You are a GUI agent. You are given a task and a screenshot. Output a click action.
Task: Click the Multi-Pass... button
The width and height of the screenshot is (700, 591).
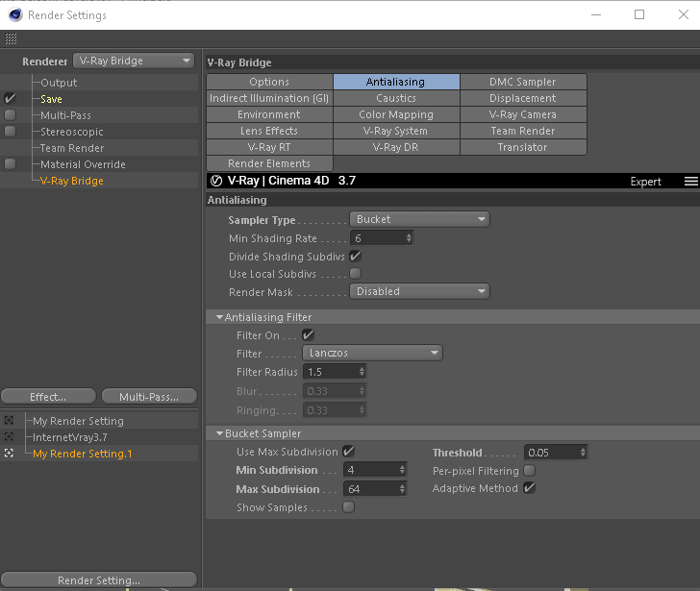click(x=149, y=397)
